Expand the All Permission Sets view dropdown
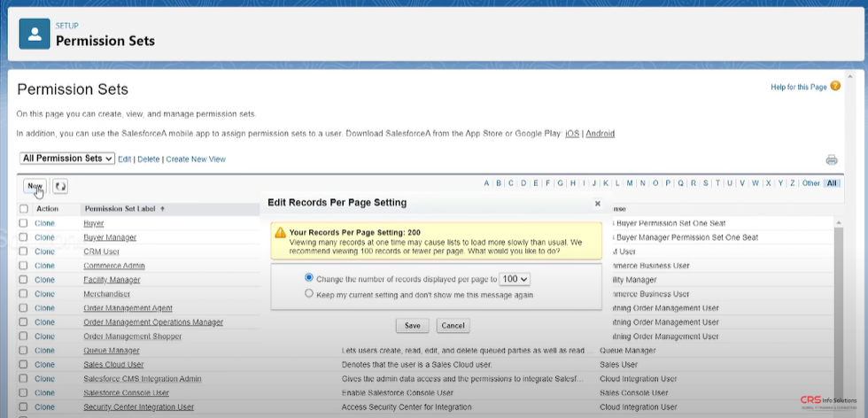 click(x=67, y=159)
